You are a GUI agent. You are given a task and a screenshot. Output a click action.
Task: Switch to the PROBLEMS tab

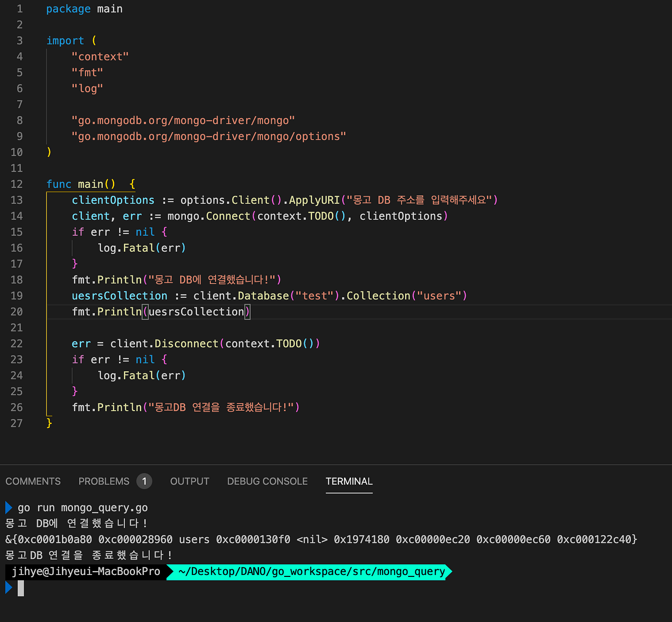click(x=104, y=481)
